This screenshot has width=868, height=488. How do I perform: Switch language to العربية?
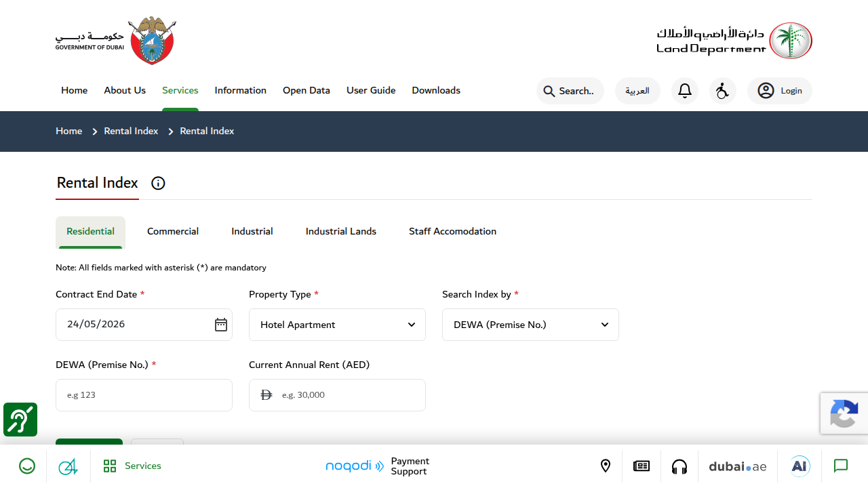[x=637, y=91]
